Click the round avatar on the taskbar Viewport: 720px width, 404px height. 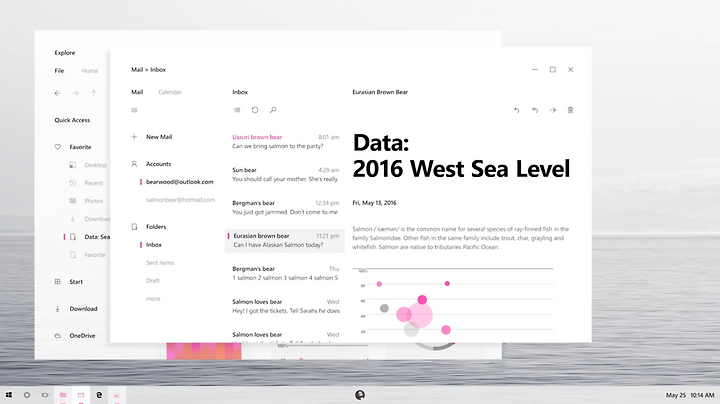tap(360, 395)
